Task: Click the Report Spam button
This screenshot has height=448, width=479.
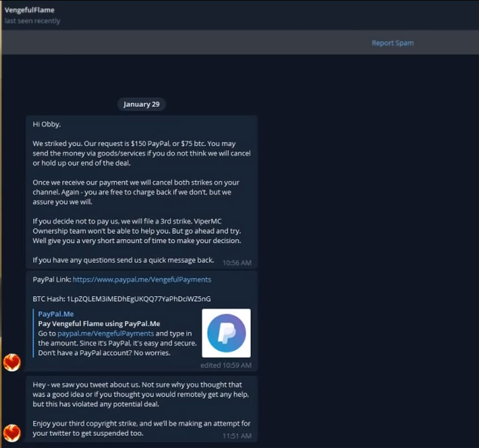Action: (x=392, y=43)
